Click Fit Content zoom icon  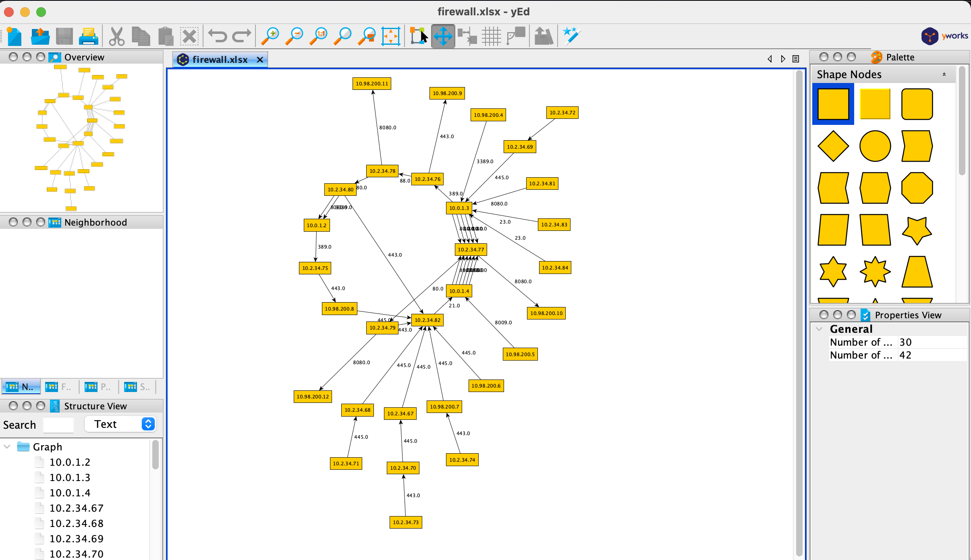[x=390, y=36]
